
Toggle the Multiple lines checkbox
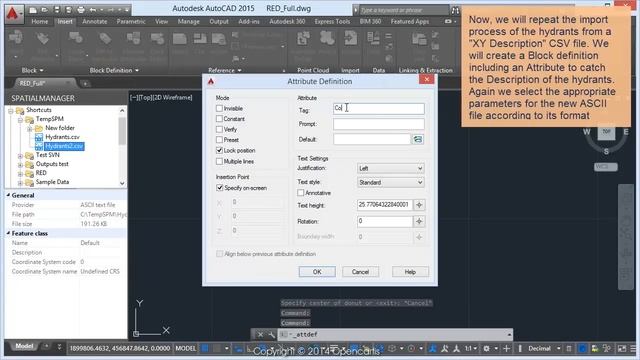click(x=219, y=161)
